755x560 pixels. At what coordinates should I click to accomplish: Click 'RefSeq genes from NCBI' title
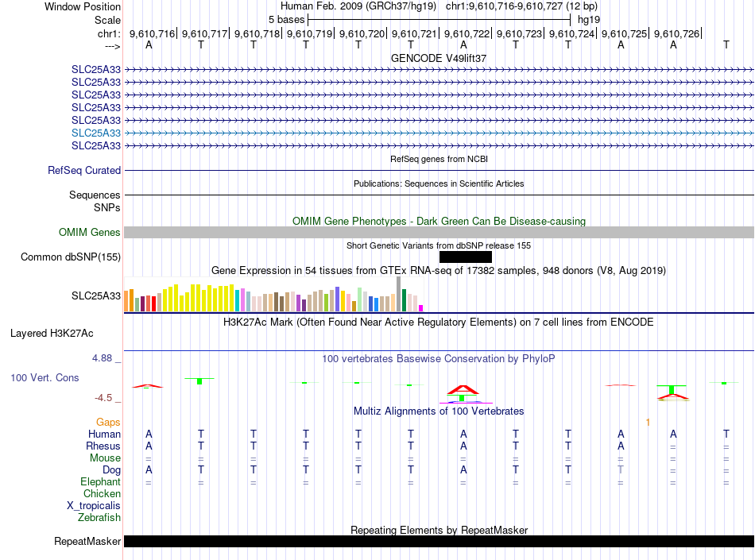[x=439, y=159]
